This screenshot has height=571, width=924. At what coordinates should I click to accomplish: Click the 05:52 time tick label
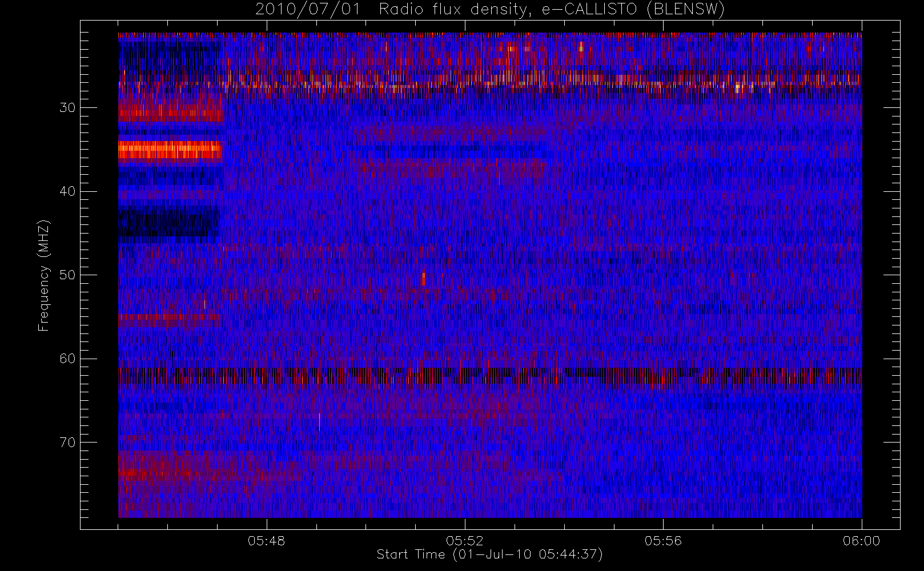[x=464, y=541]
